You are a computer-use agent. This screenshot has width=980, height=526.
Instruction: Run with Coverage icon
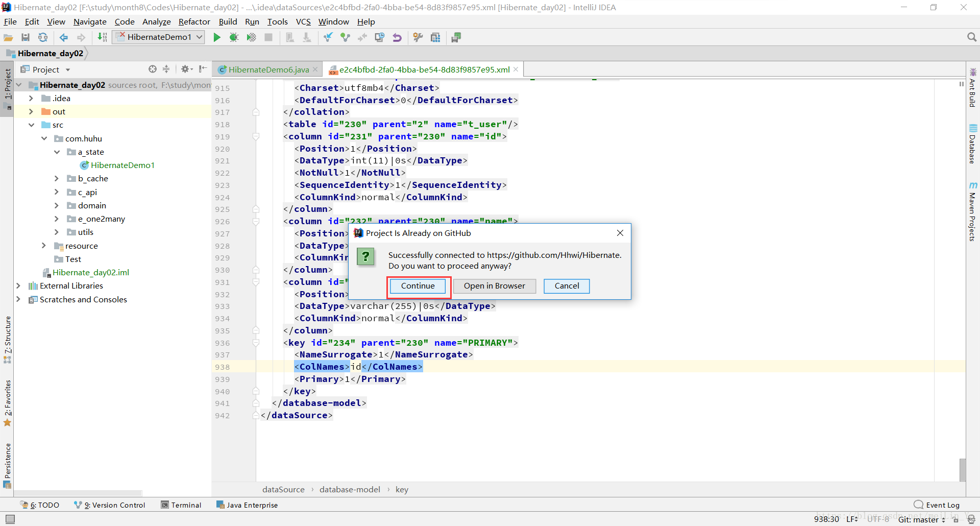pos(251,37)
